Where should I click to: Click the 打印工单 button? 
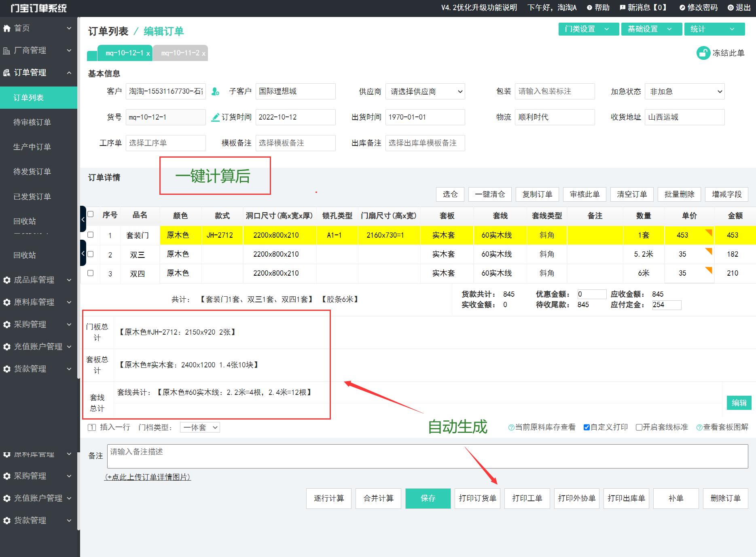point(527,498)
